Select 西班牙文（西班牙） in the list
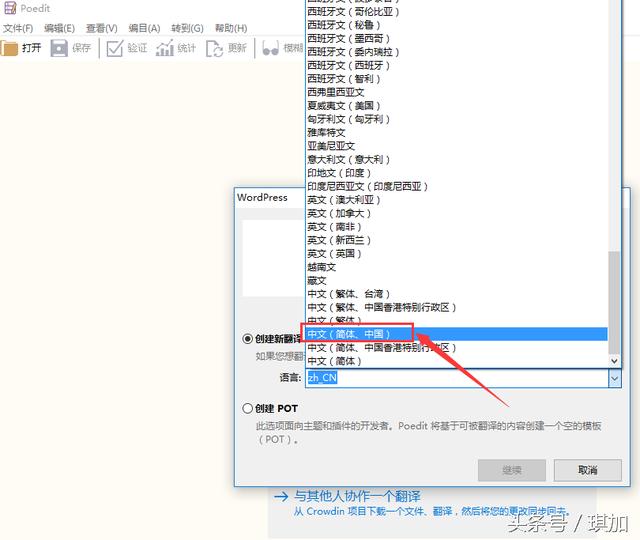 (457, 65)
